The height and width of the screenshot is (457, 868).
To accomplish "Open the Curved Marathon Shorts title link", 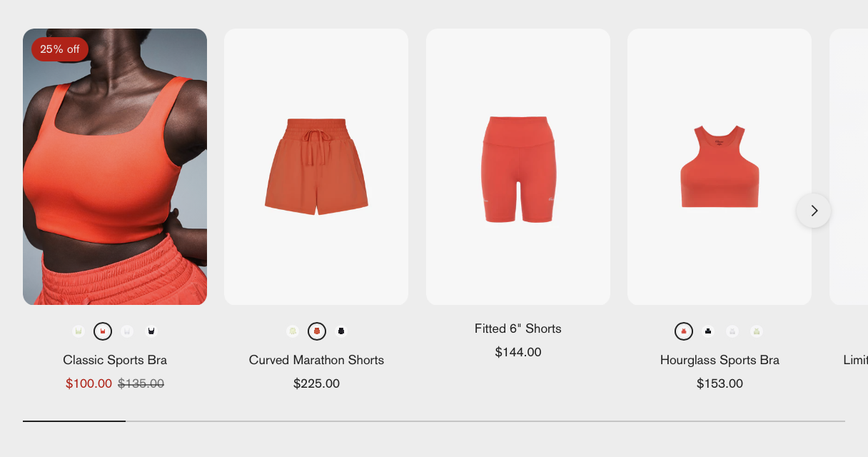I will pyautogui.click(x=316, y=360).
